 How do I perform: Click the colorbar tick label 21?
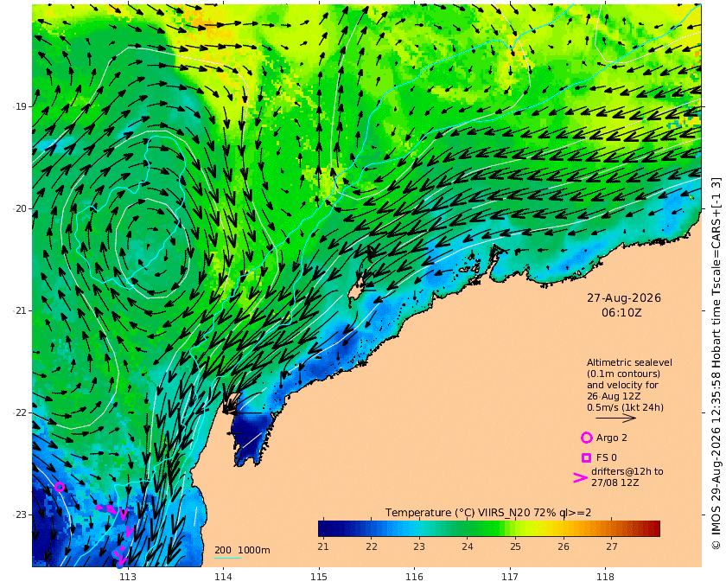coord(323,546)
